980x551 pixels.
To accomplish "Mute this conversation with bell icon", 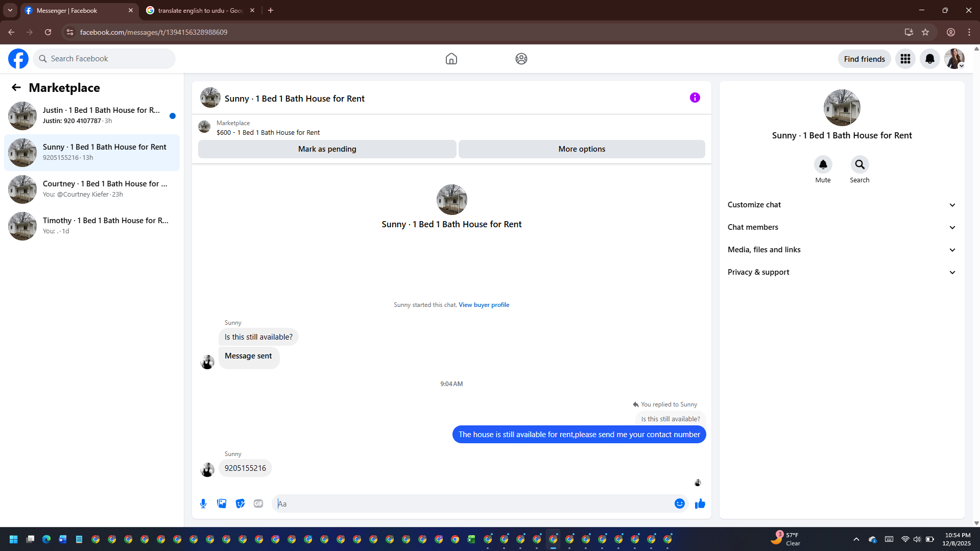I will tap(823, 164).
